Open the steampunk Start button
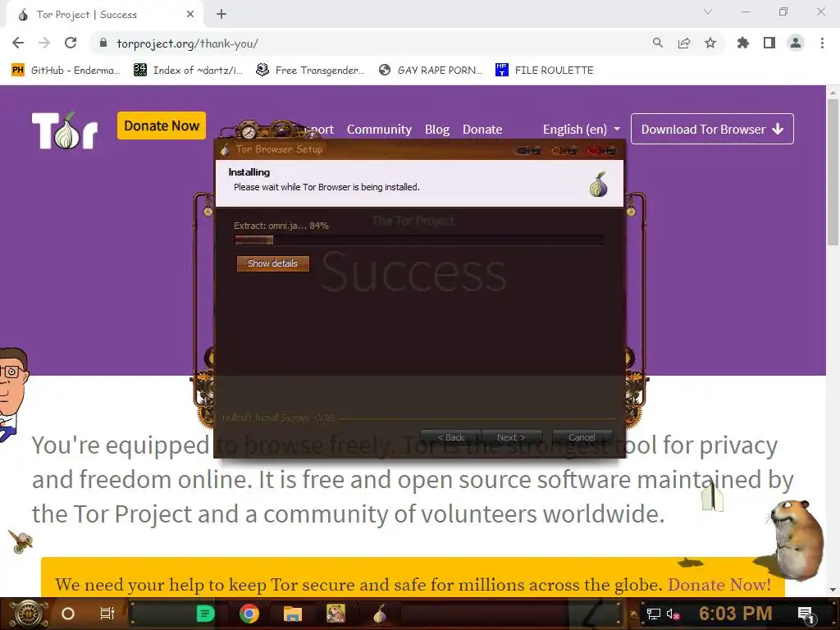 point(29,614)
